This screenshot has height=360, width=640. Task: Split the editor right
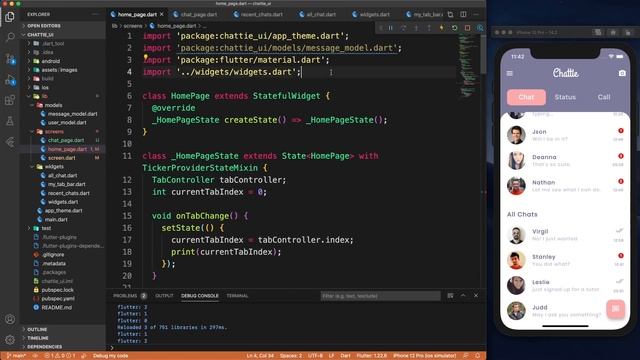[463, 14]
